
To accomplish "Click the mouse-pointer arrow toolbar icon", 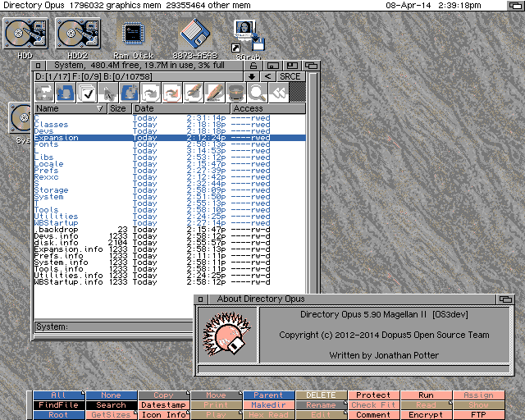I will 107,93.
